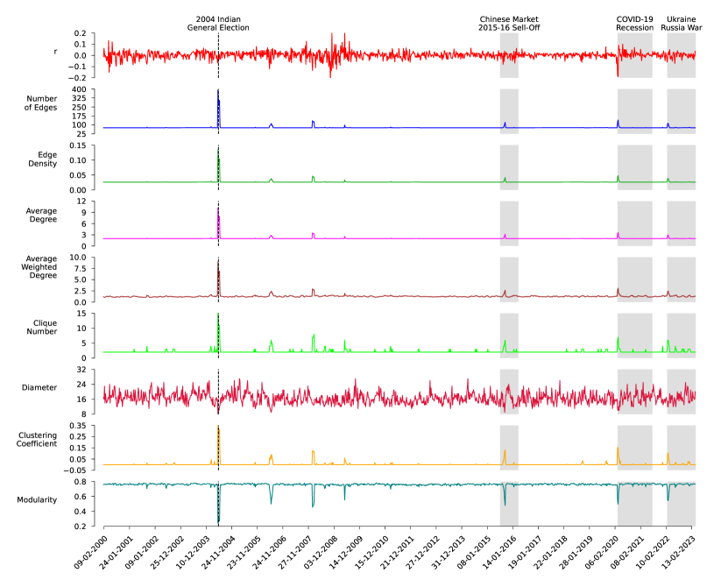
Task: Click the 32 tick on Diameter axis
Action: click(81, 370)
